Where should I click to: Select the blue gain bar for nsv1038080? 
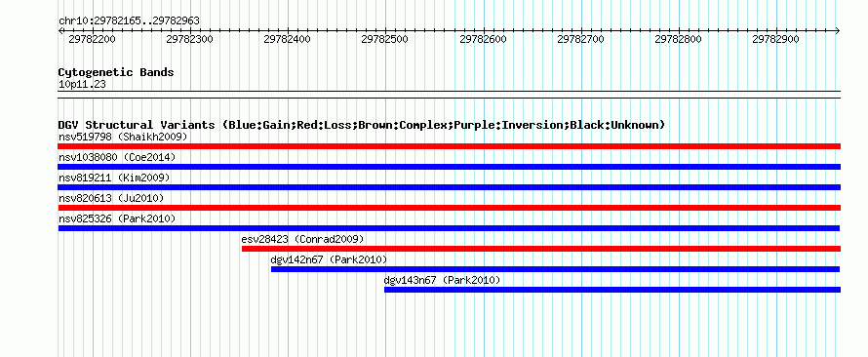pyautogui.click(x=449, y=167)
